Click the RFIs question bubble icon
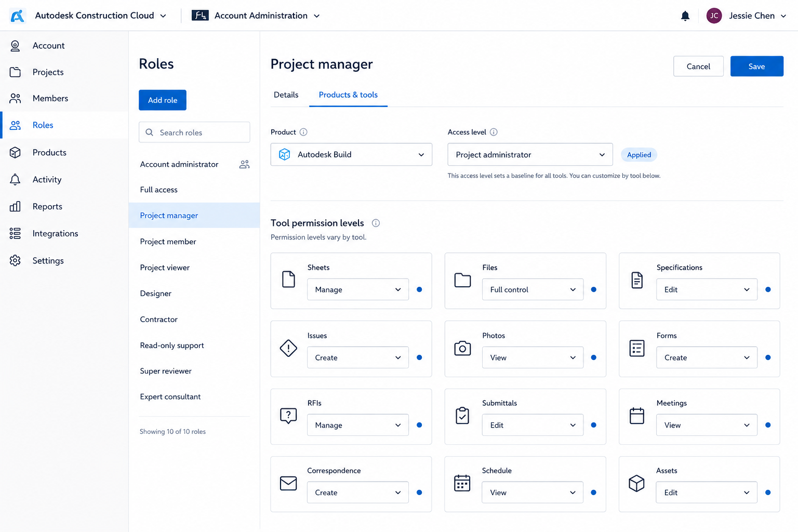Screen dimensions: 798x532 288,416
